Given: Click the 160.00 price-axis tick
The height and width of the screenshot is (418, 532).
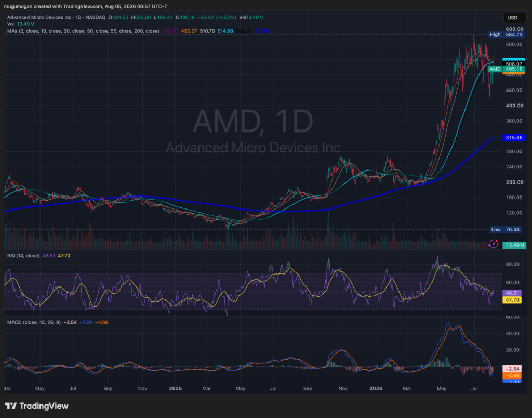Looking at the screenshot, I should (514, 197).
